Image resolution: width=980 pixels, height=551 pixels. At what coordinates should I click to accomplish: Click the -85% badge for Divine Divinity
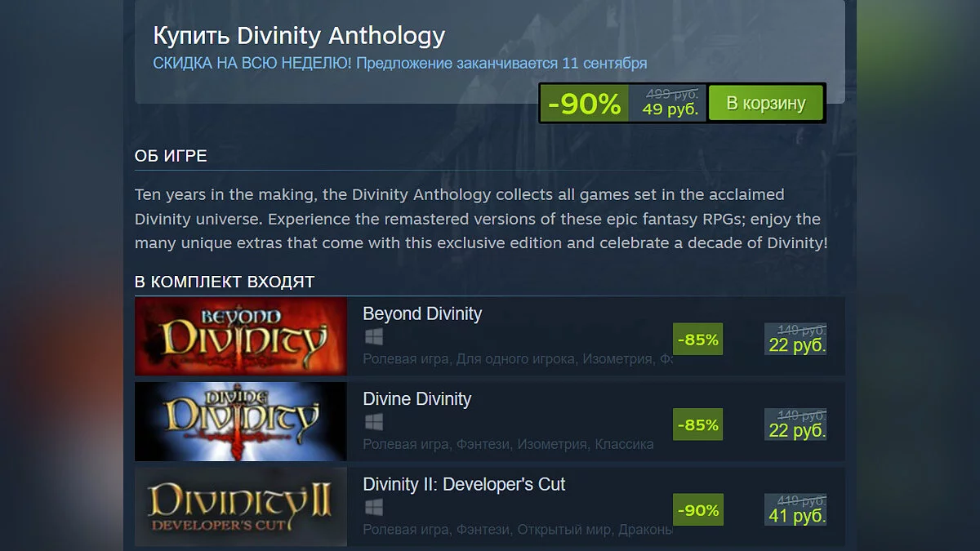[x=697, y=424]
